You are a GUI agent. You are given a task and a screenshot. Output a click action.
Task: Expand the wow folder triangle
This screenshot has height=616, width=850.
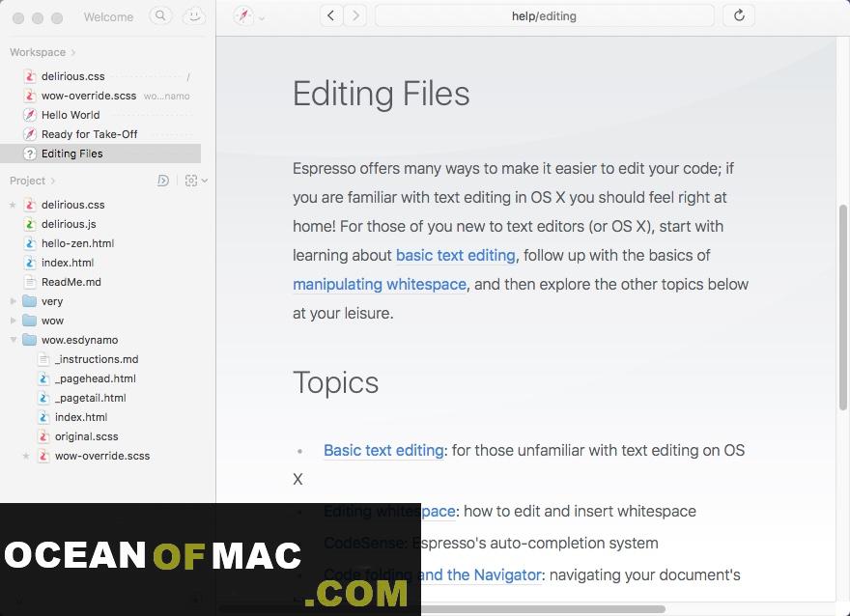tap(13, 321)
